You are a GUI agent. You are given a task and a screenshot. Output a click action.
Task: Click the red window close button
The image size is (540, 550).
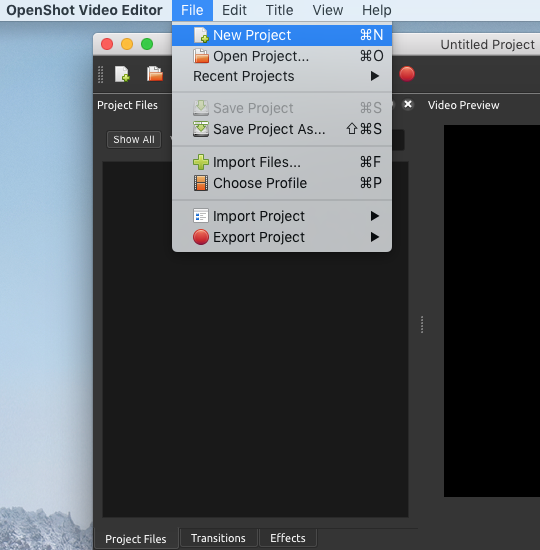pos(107,44)
